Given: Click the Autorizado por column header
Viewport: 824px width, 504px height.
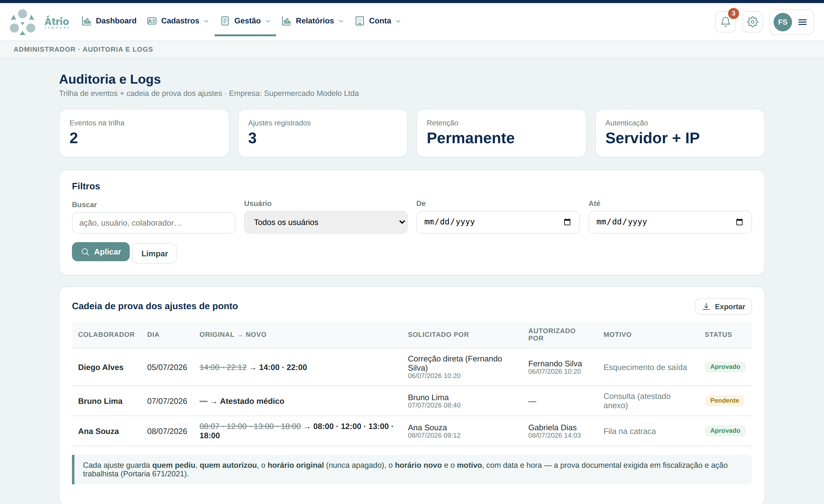Looking at the screenshot, I should pos(552,335).
